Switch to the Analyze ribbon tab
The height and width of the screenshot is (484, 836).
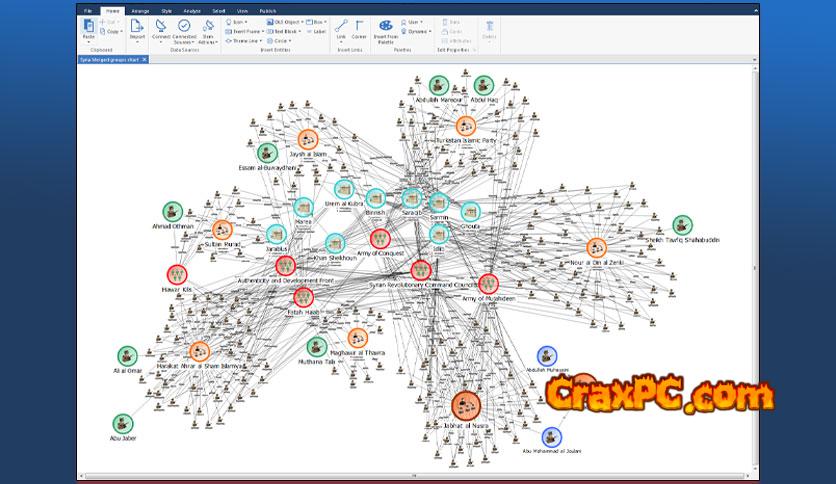[x=192, y=11]
